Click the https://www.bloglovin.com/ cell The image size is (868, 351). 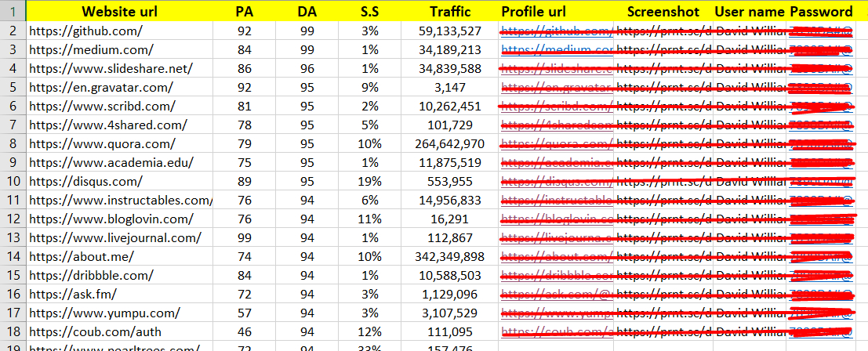point(119,219)
